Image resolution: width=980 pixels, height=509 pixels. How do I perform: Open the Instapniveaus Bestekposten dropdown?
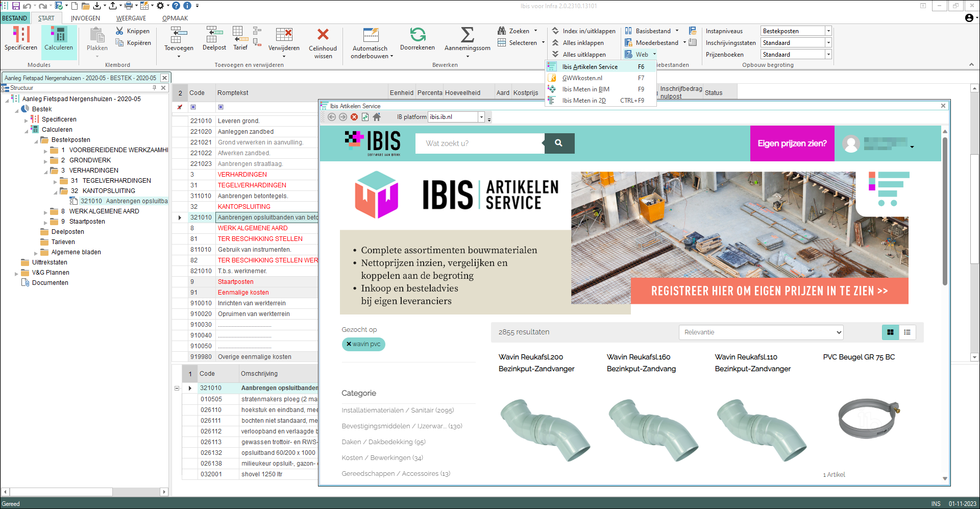click(x=828, y=31)
